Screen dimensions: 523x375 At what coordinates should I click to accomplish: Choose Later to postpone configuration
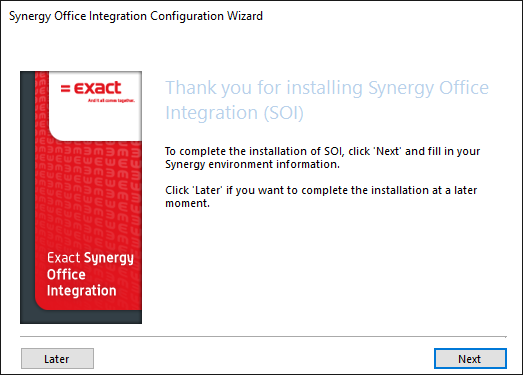click(57, 359)
